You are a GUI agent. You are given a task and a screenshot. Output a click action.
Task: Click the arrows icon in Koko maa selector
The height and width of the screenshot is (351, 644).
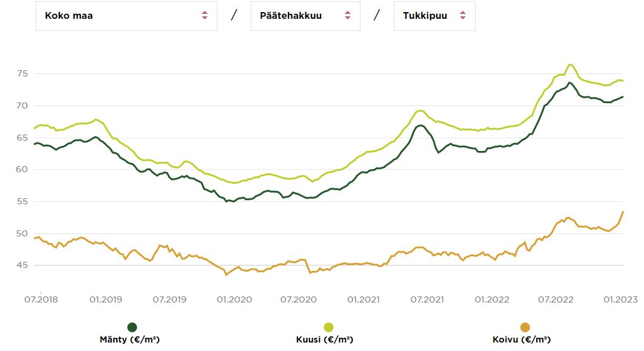pos(205,16)
